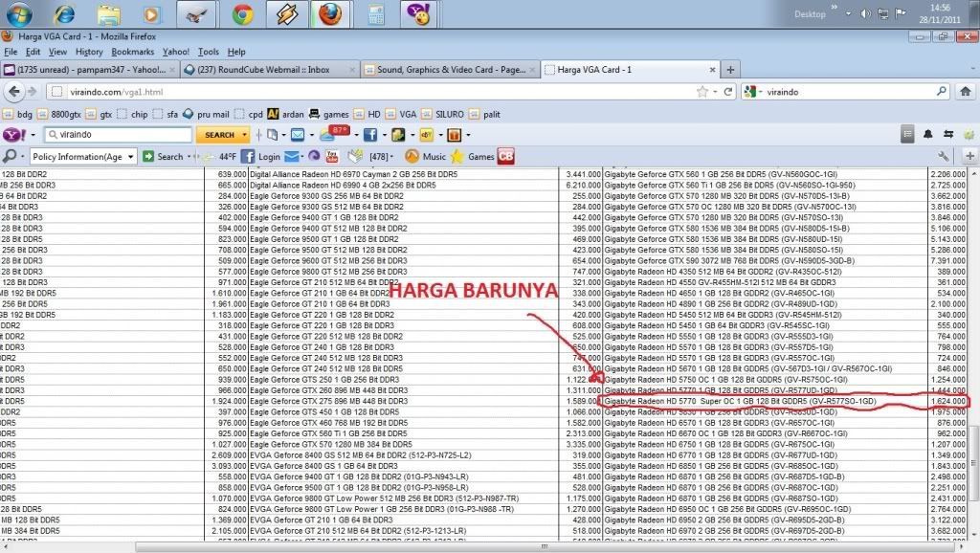Open Games star icon on toolbar
Screen dimensions: 980x553
(x=473, y=156)
